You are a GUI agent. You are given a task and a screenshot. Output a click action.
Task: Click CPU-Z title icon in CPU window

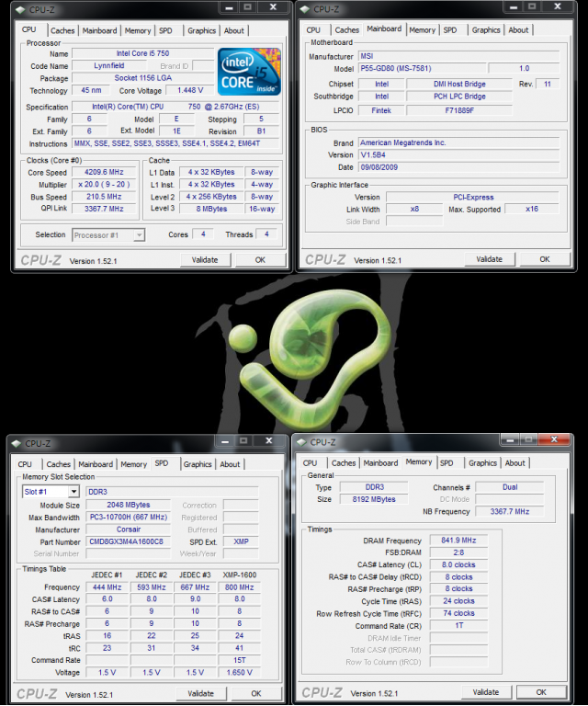point(21,9)
